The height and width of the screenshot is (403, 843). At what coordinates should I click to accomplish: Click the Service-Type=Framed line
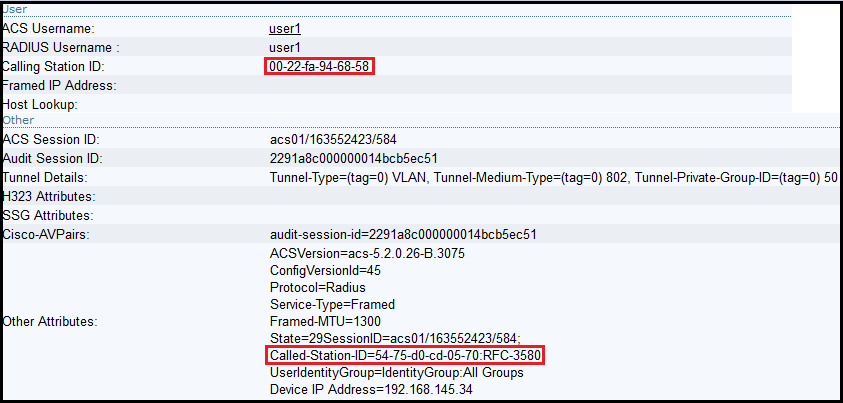[x=332, y=304]
